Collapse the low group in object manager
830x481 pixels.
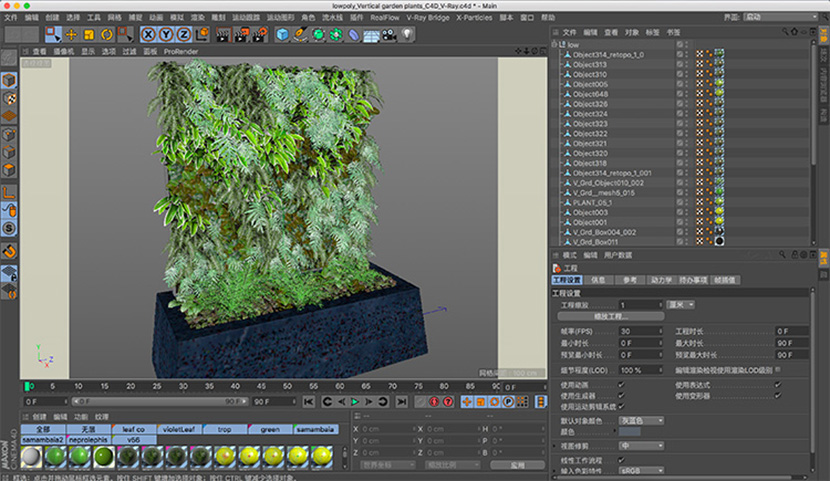555,44
